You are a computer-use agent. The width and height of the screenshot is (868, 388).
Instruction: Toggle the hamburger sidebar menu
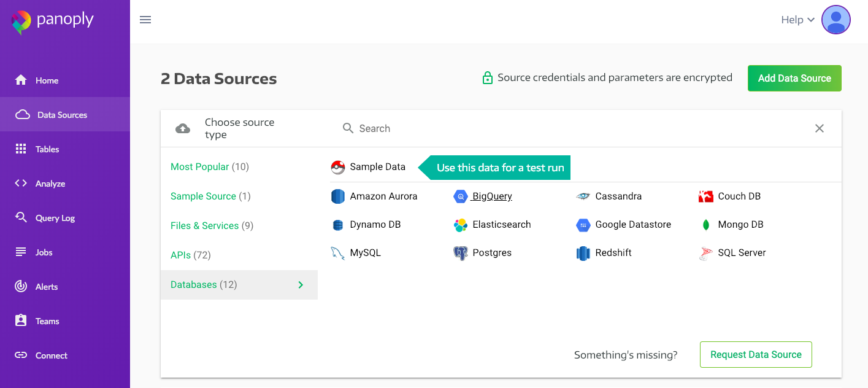(x=145, y=20)
